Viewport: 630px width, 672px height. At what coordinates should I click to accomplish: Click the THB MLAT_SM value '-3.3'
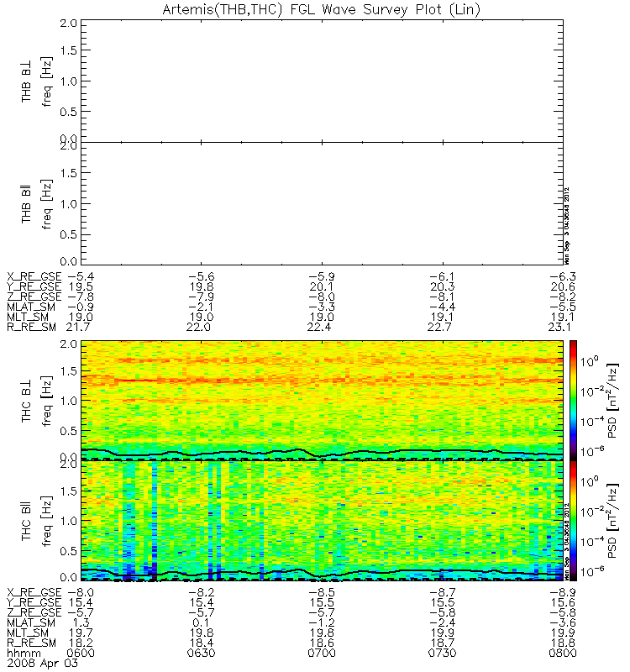point(322,307)
